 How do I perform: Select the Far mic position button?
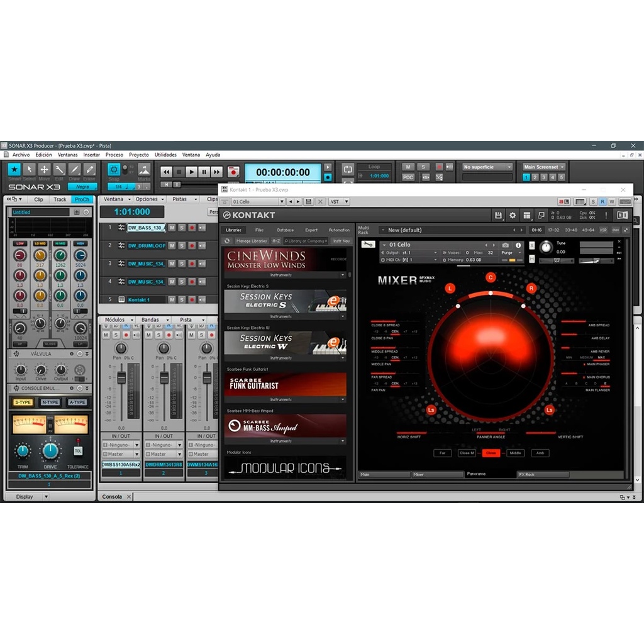(x=442, y=453)
